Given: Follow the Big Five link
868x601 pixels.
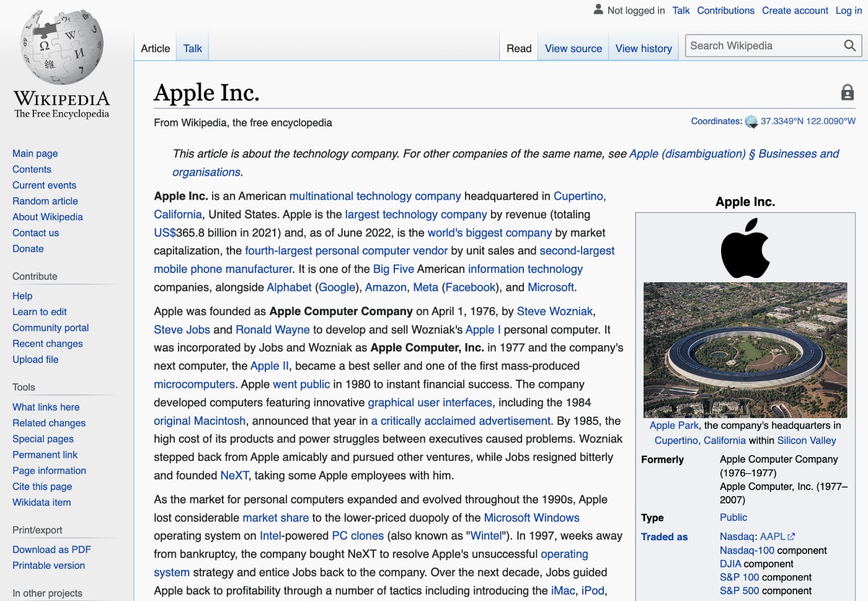Looking at the screenshot, I should click(x=394, y=269).
